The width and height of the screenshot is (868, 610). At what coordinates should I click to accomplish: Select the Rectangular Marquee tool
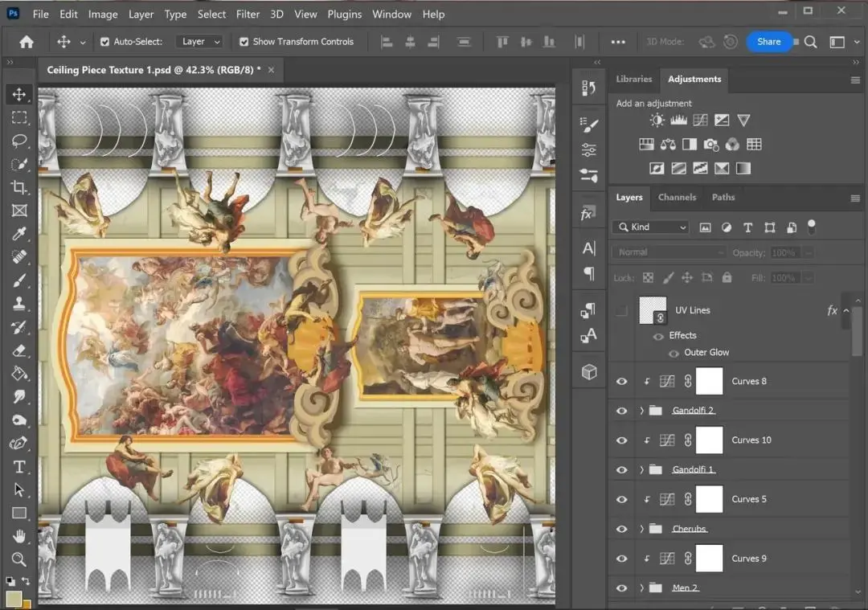pos(19,117)
